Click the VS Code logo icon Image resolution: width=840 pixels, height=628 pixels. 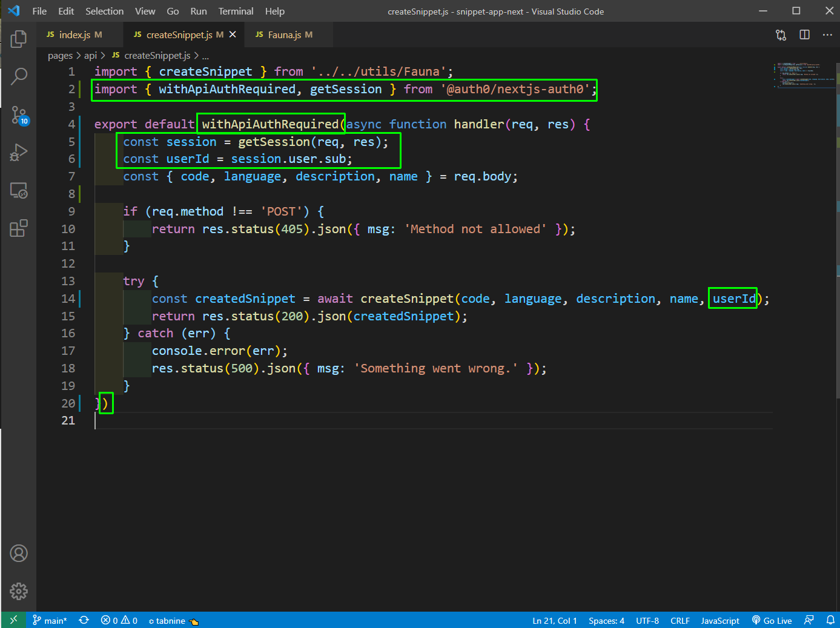[14, 11]
